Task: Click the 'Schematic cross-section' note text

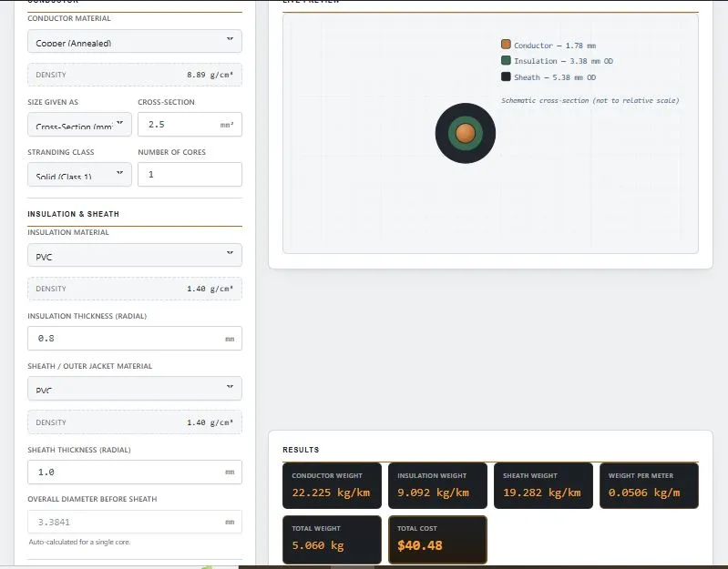Action: 590,100
